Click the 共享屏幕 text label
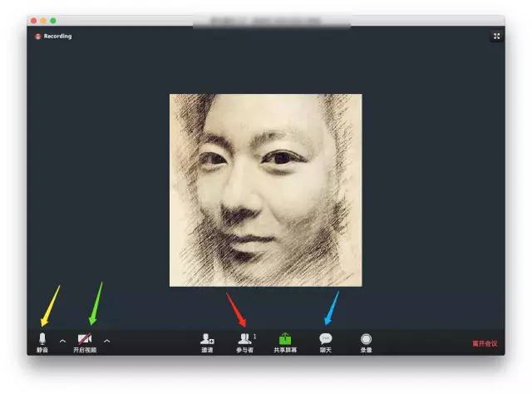The height and width of the screenshot is (394, 532). (285, 350)
